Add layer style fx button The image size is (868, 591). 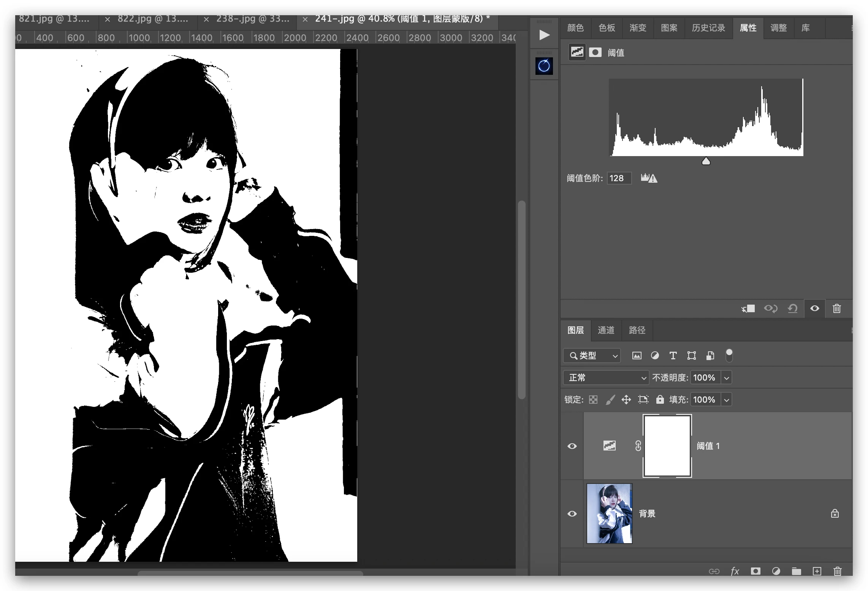tap(735, 571)
